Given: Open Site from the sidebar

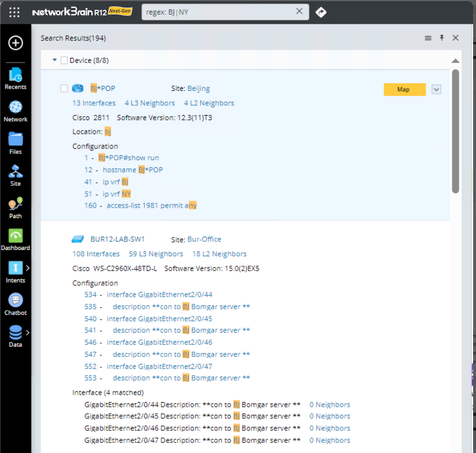Looking at the screenshot, I should pos(16,175).
